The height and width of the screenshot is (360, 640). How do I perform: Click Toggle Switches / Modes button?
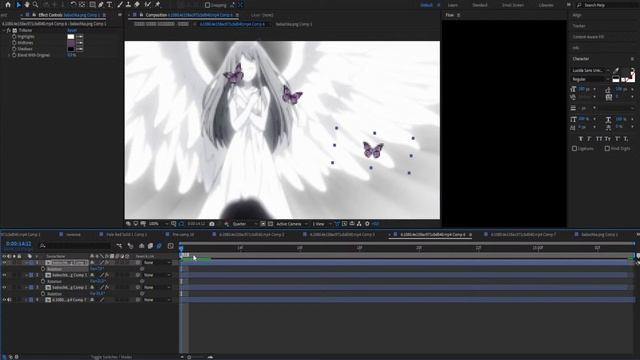[x=110, y=357]
